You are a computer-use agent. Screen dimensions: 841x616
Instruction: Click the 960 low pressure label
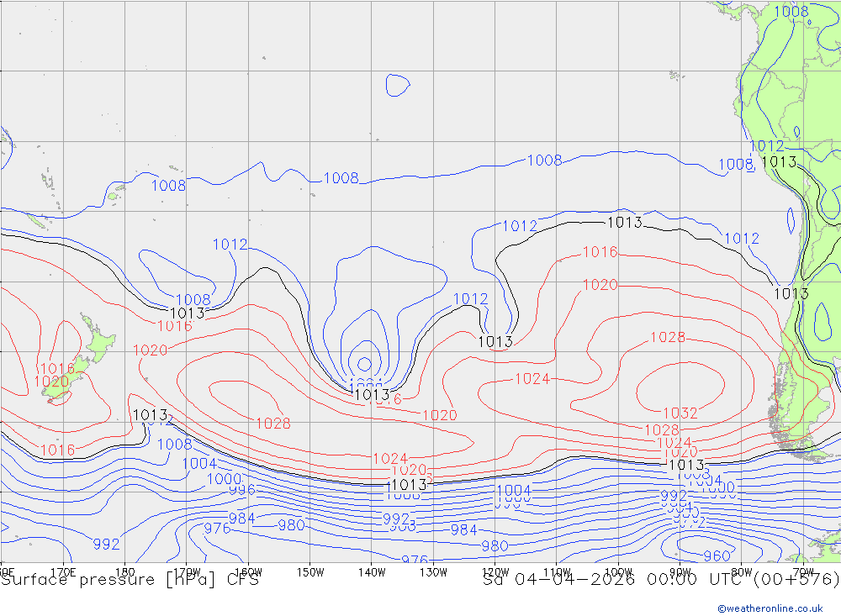pos(717,556)
